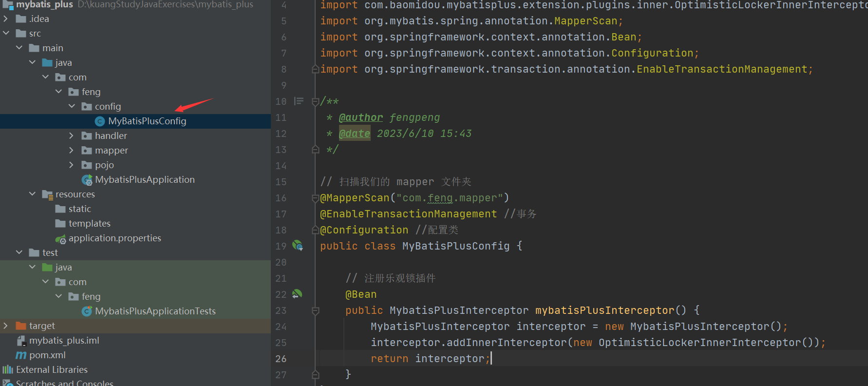868x386 pixels.
Task: Expand the handler package
Action: (x=71, y=136)
